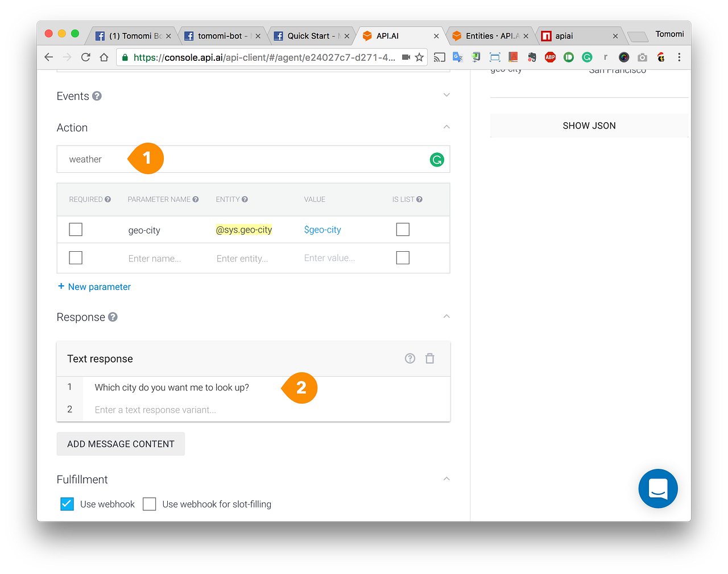
Task: Enable required for the geo-city parameter
Action: (x=75, y=229)
